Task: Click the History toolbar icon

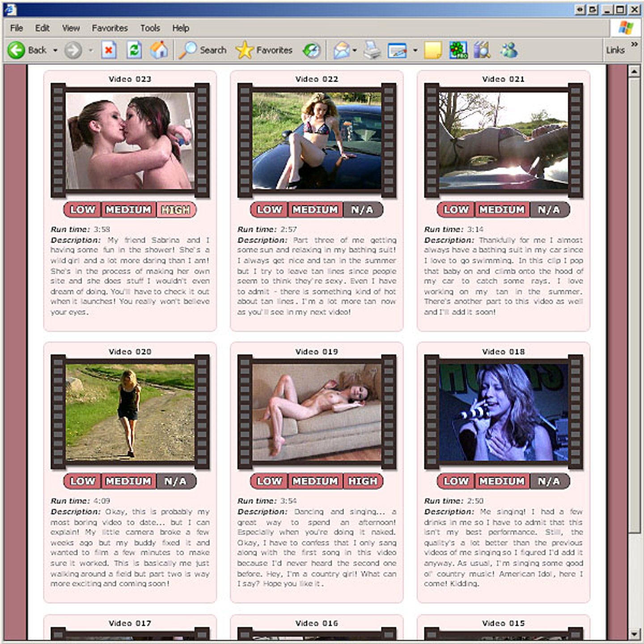Action: (312, 50)
